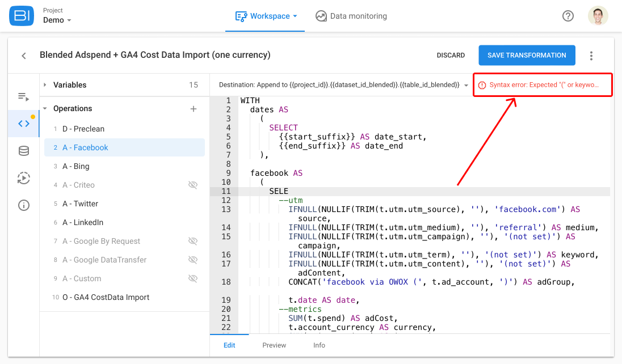Viewport: 622px width, 364px height.
Task: Select the A - Criteo operation
Action: click(124, 185)
